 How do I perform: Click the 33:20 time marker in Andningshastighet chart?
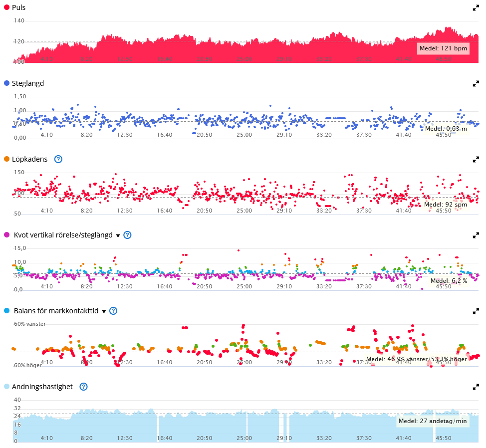[324, 438]
